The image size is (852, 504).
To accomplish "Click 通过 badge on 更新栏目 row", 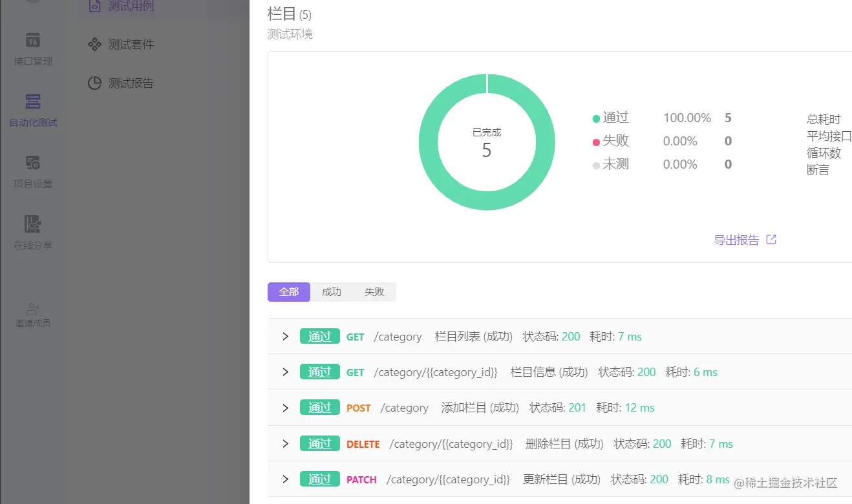I will [320, 479].
